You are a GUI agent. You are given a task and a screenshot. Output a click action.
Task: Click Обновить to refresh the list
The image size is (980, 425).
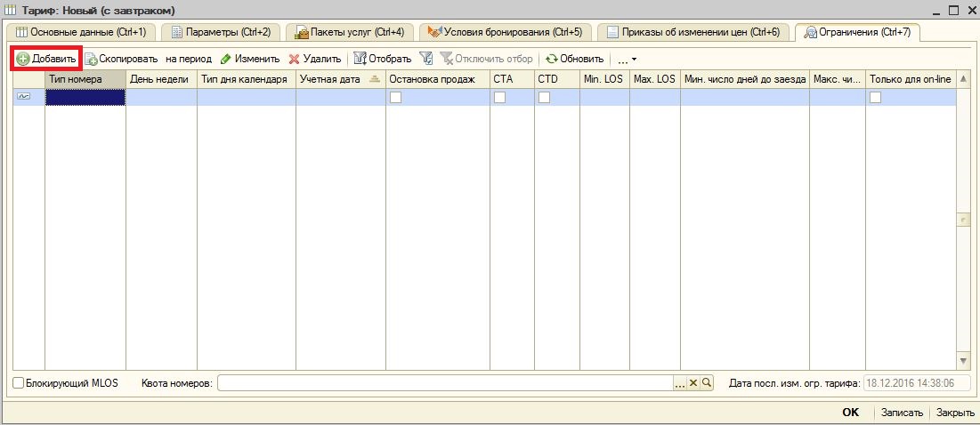pos(574,59)
